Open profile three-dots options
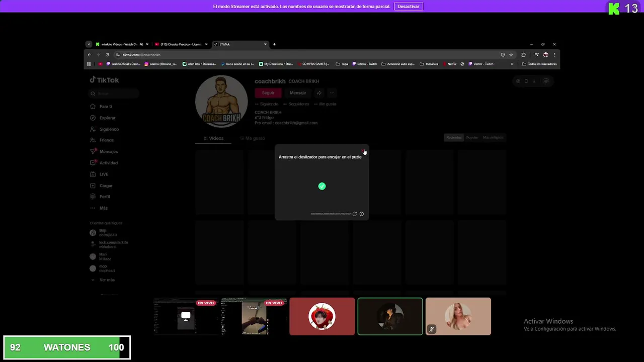This screenshot has width=644, height=362. [332, 93]
